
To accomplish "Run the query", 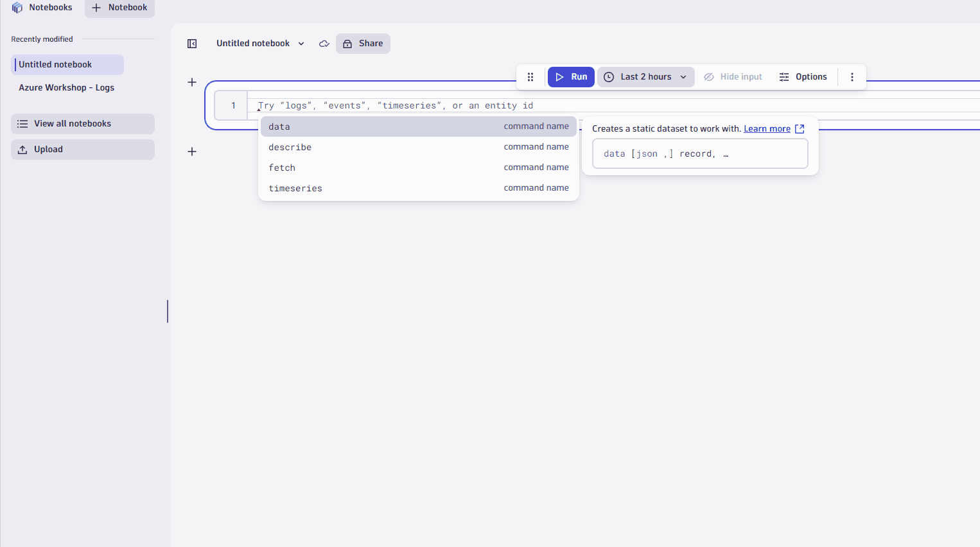I will 571,77.
